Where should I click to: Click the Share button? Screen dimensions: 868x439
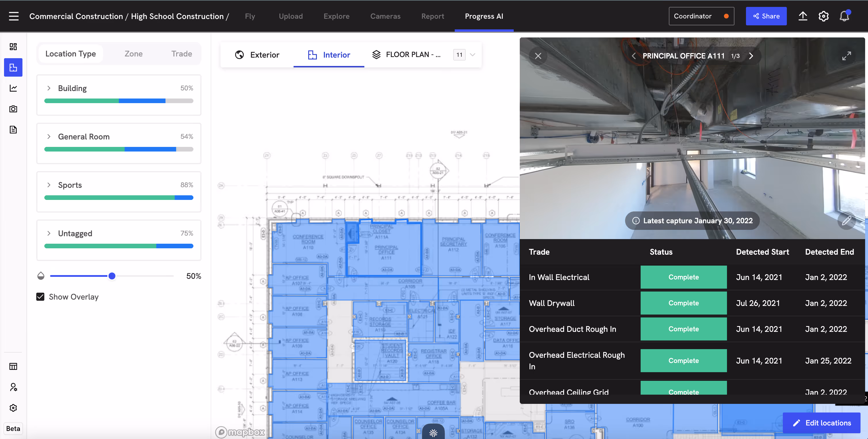[x=766, y=16]
